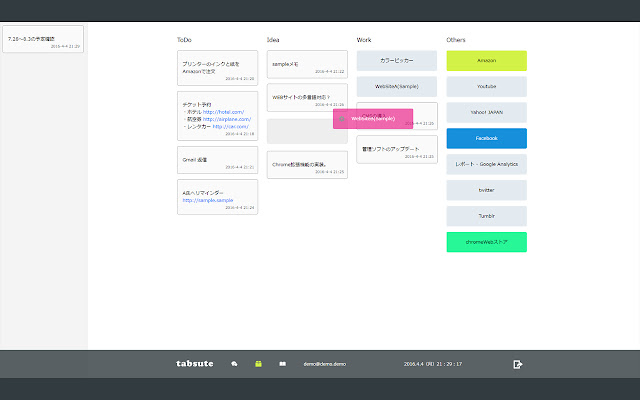
Task: Click the demo@demo.demo account text
Action: [324, 364]
